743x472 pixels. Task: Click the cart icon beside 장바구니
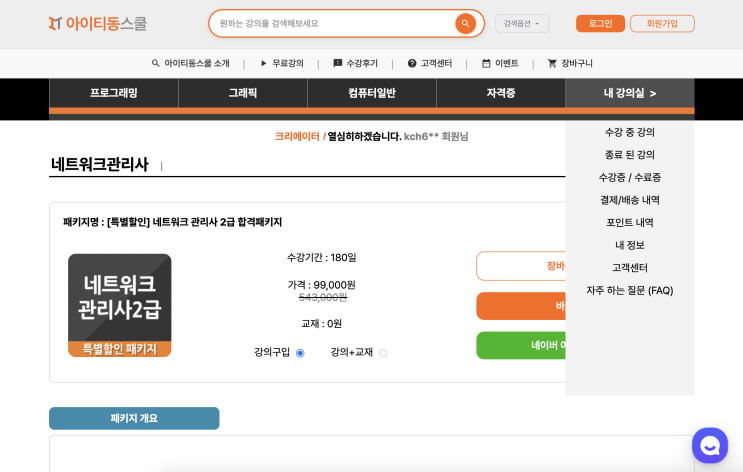click(x=552, y=63)
